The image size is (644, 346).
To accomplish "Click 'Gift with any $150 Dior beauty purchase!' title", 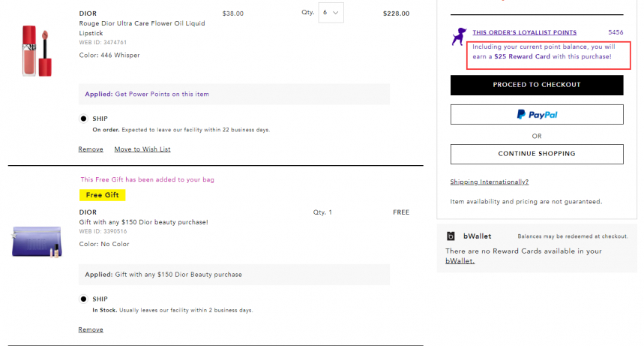I will [x=143, y=222].
